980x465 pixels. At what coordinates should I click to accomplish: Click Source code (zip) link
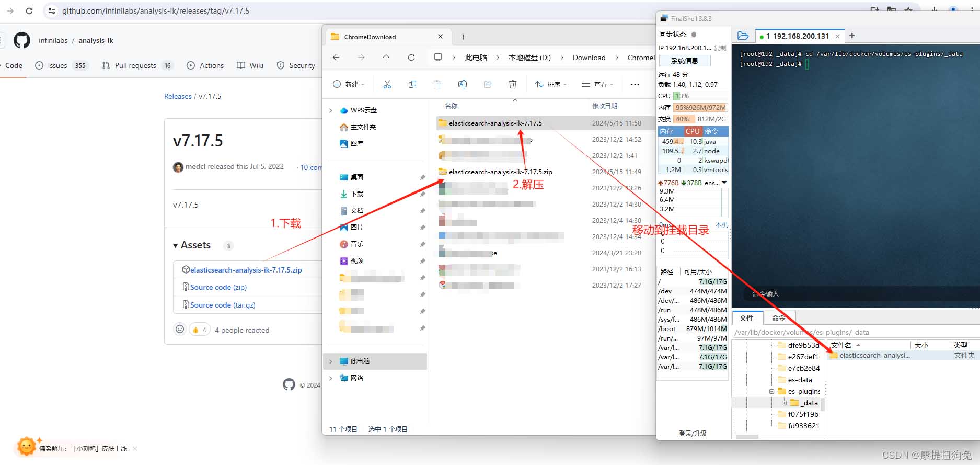[218, 287]
